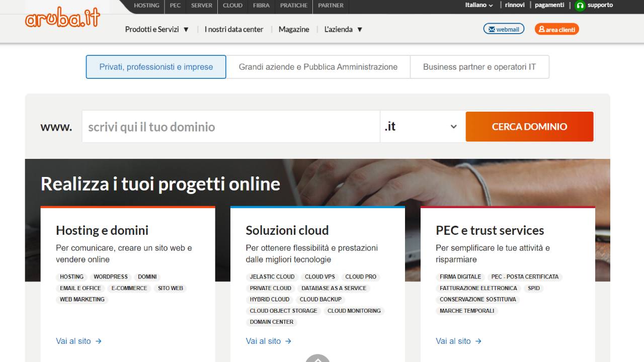
Task: Open the PEC e trust services heading
Action: [490, 230]
